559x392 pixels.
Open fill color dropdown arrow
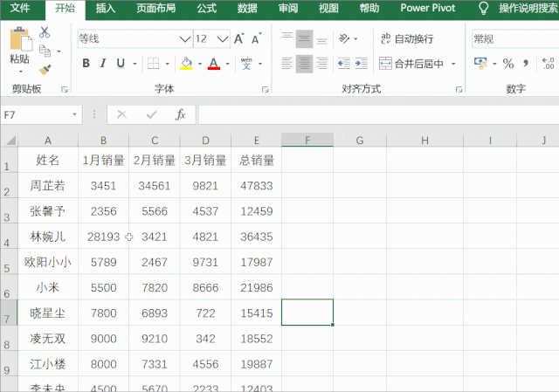point(200,64)
